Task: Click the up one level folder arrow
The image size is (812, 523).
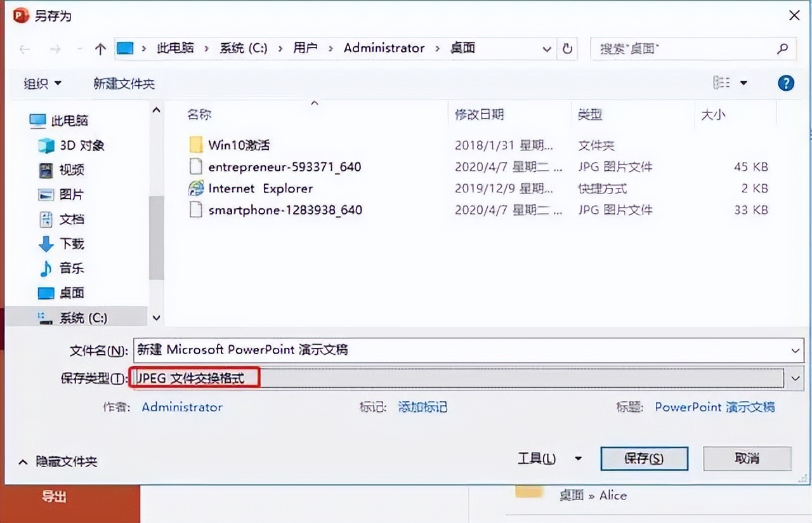Action: 100,48
